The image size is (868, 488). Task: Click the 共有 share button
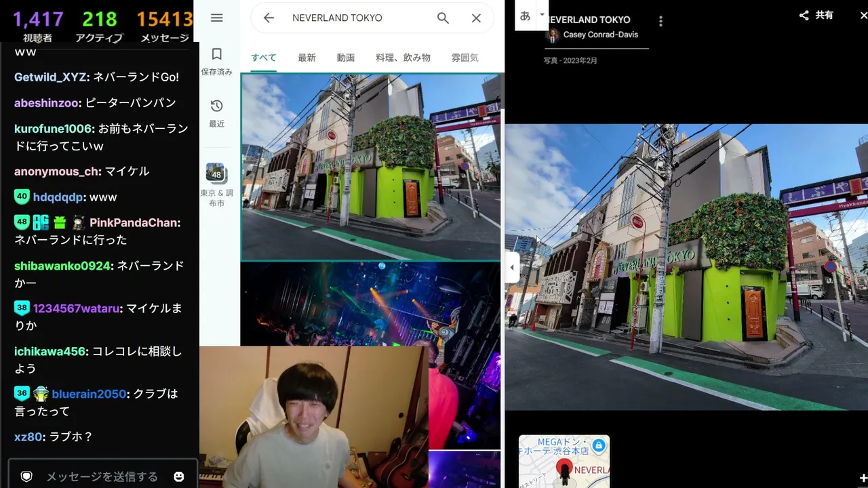(816, 15)
